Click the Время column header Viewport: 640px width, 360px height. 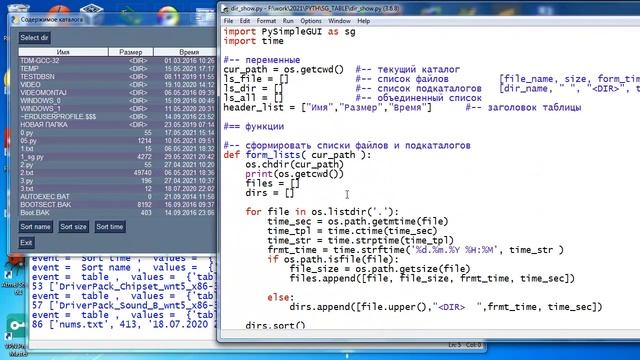185,52
